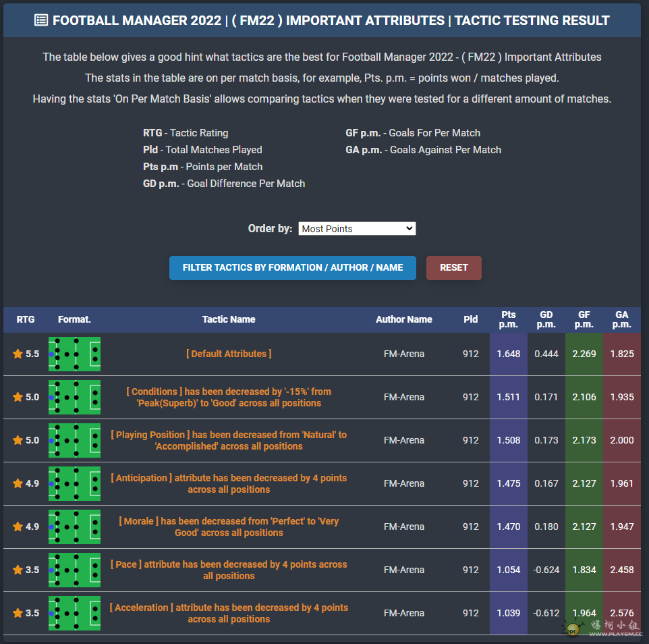Click Filter Tactics by Formation / Author / Name

point(293,267)
